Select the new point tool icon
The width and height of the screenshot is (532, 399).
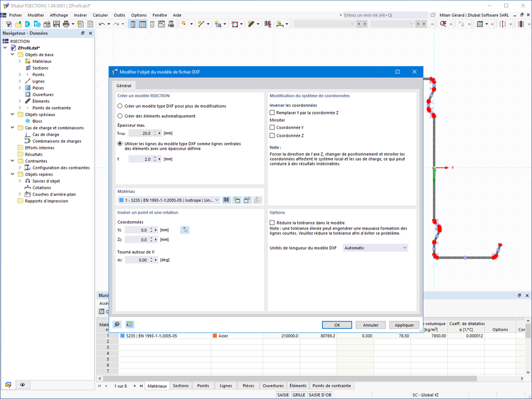184,24
